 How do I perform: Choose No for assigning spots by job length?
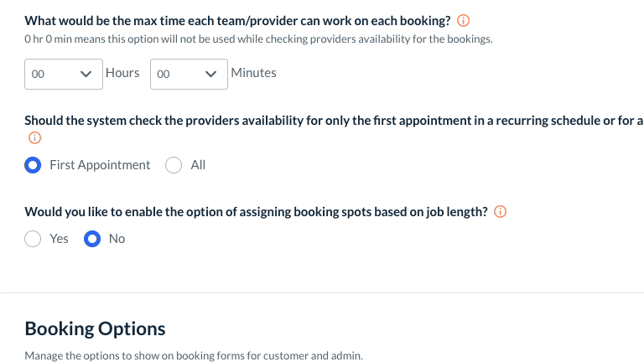click(92, 239)
